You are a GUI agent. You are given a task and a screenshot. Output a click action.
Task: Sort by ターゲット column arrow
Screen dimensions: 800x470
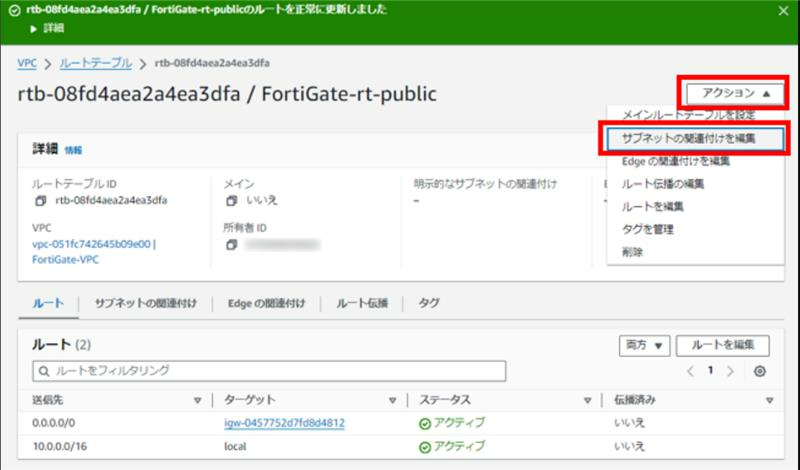(392, 401)
